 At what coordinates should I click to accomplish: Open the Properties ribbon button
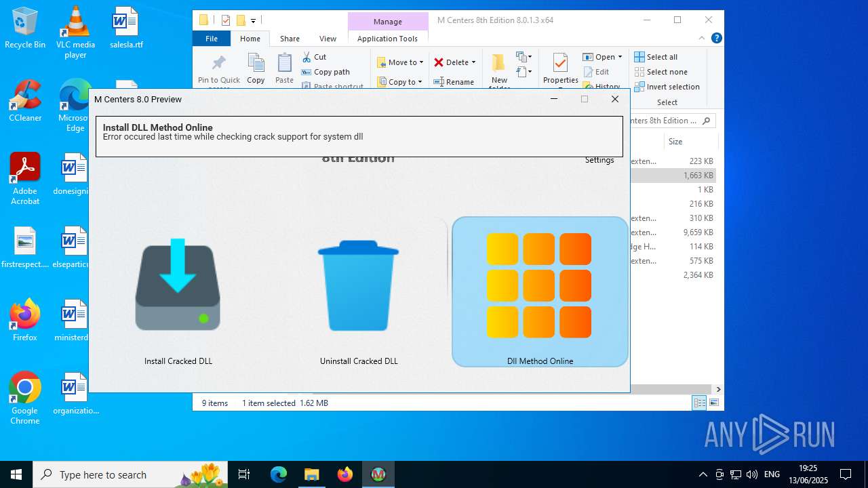pos(560,68)
